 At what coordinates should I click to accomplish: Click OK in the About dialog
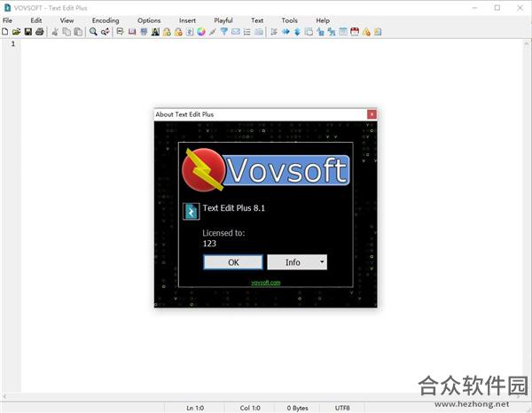click(233, 262)
